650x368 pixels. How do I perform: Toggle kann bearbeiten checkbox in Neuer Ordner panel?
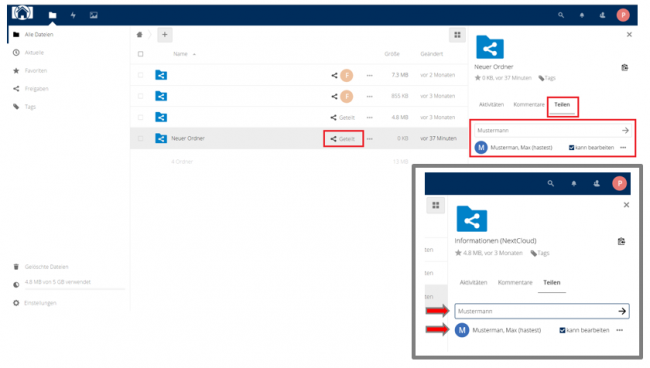571,148
